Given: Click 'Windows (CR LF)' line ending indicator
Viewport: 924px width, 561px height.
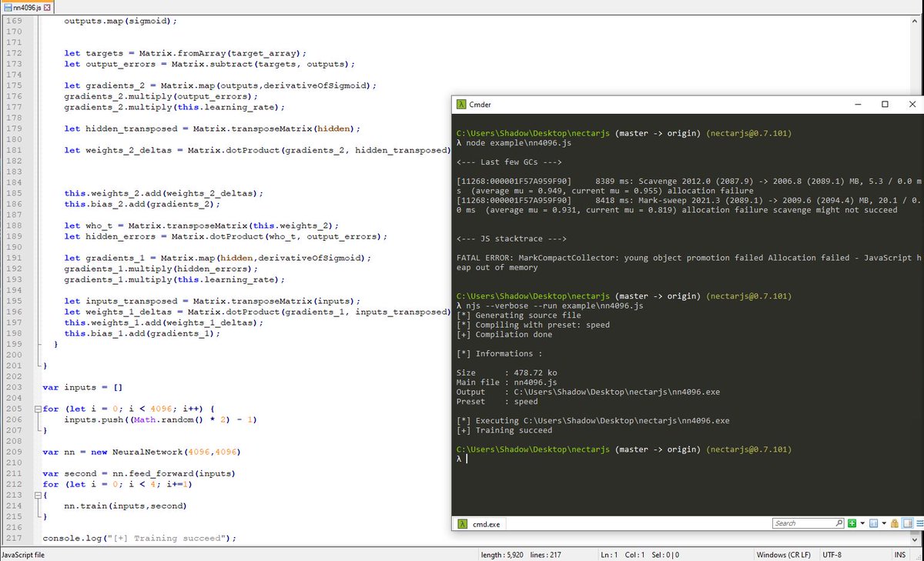Looking at the screenshot, I should pos(784,555).
